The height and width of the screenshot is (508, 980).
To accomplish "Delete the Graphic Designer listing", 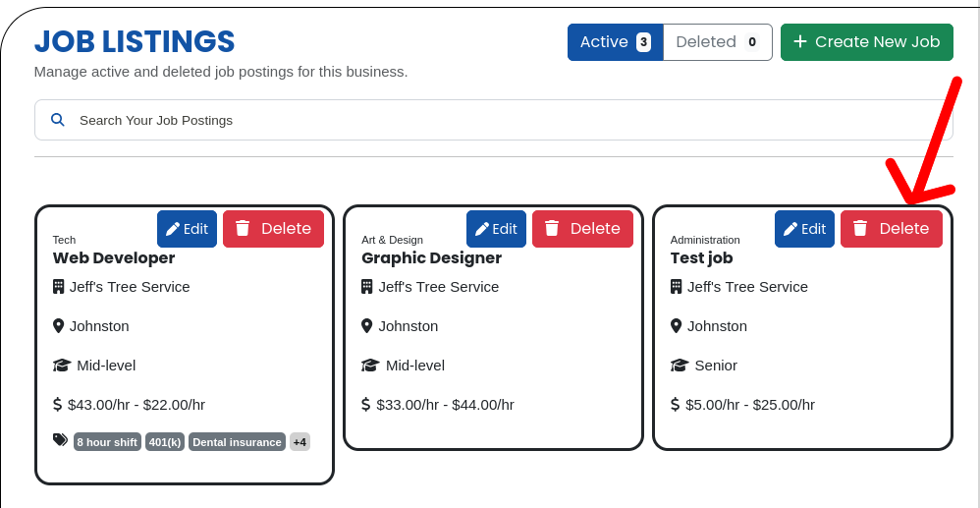I will (x=582, y=229).
